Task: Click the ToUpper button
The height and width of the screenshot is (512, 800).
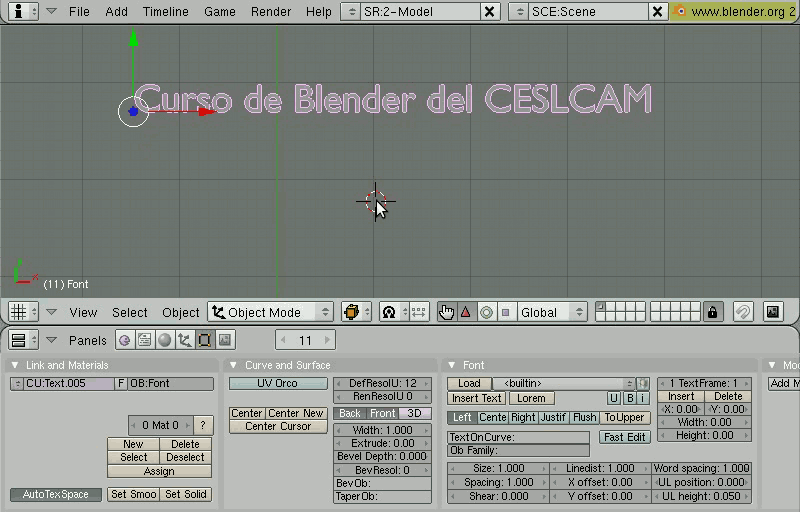Action: (624, 418)
